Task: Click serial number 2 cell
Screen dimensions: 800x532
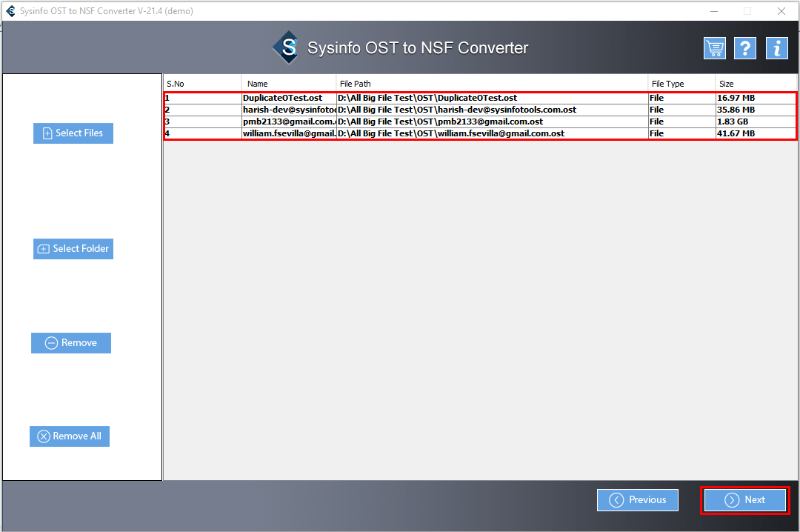Action: (203, 110)
